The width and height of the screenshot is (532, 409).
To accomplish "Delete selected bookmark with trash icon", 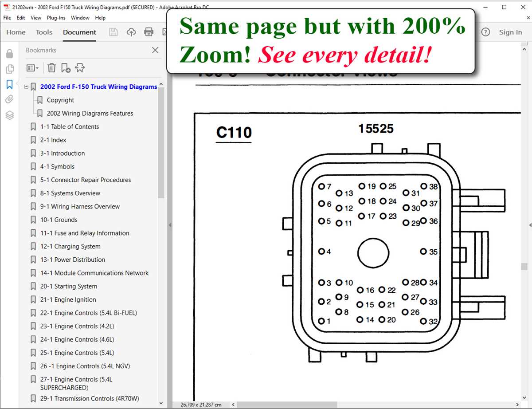I will click(x=52, y=68).
